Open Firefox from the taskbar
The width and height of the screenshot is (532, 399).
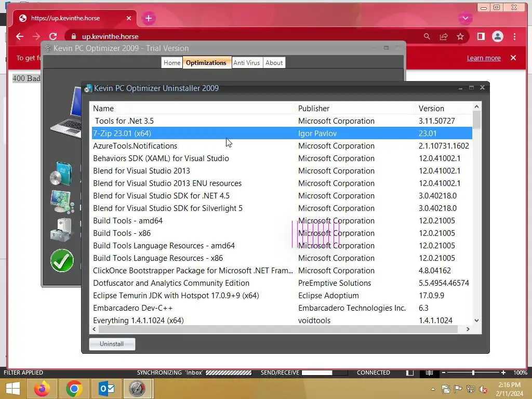coord(42,389)
